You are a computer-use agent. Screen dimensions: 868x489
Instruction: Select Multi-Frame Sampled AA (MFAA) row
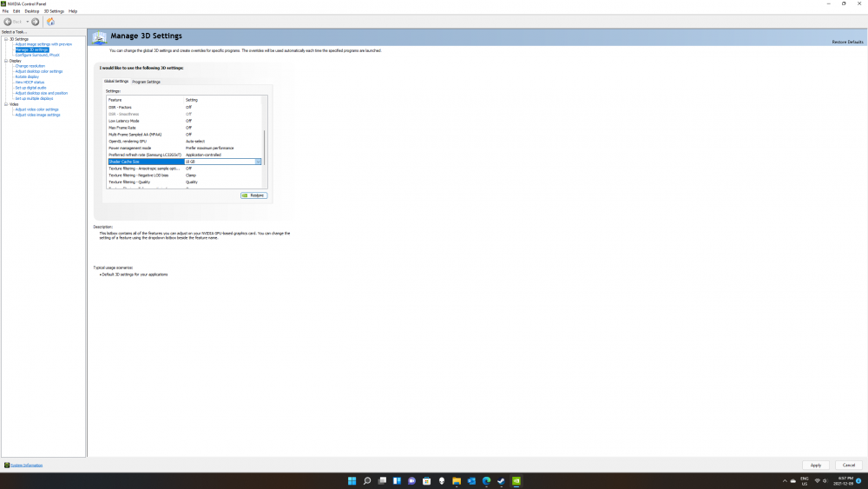(184, 135)
